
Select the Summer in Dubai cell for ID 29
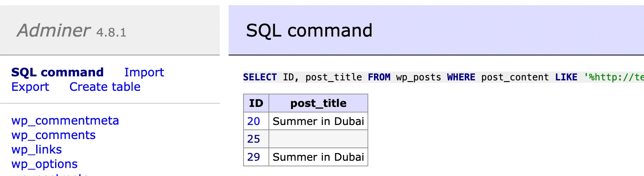click(x=318, y=157)
